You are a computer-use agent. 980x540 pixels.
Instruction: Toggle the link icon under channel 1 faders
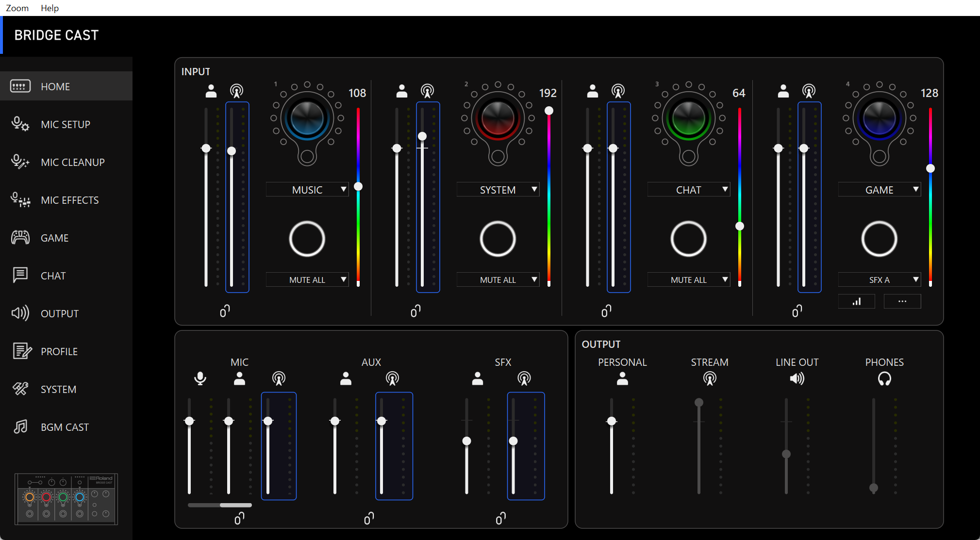pyautogui.click(x=225, y=311)
